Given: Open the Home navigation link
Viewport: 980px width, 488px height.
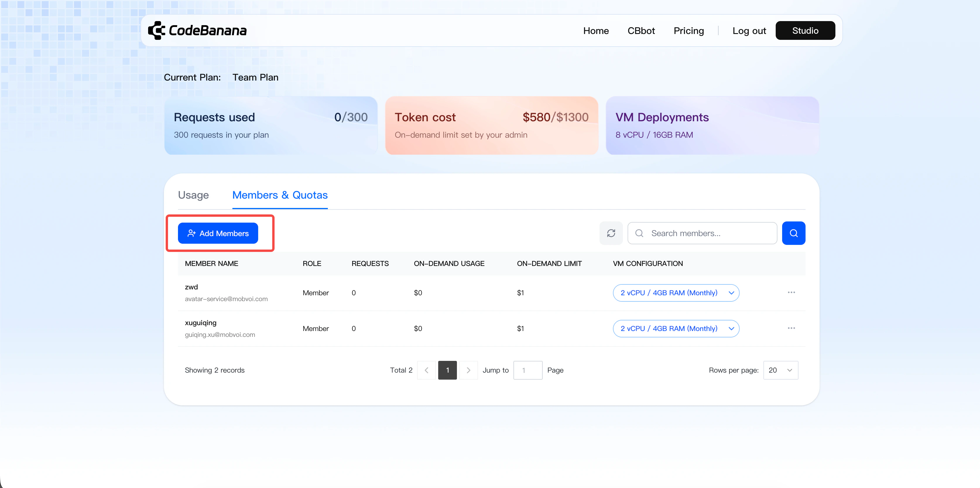Looking at the screenshot, I should click(x=596, y=31).
